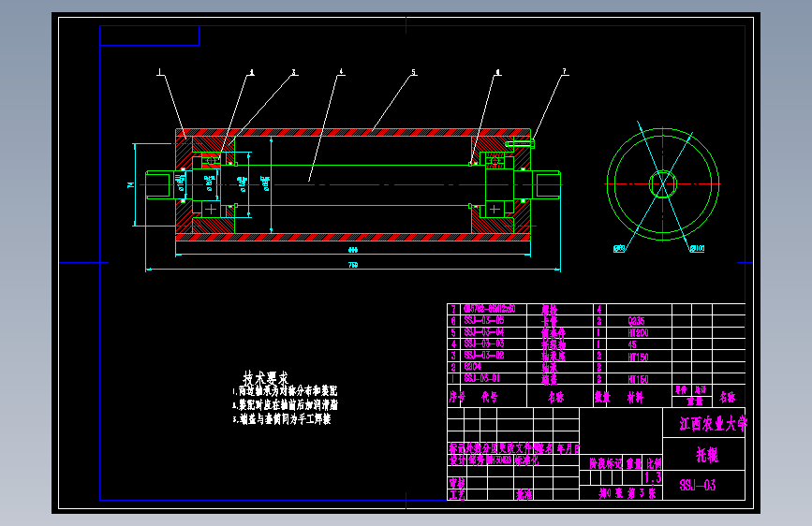This screenshot has width=812, height=526.
Task: Click the 代号 column header
Action: coord(490,397)
